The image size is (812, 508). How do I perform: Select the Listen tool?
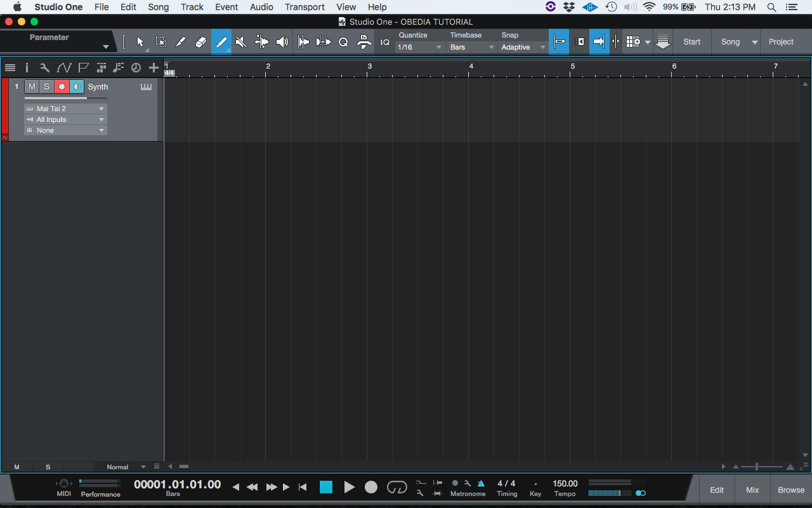click(x=282, y=41)
